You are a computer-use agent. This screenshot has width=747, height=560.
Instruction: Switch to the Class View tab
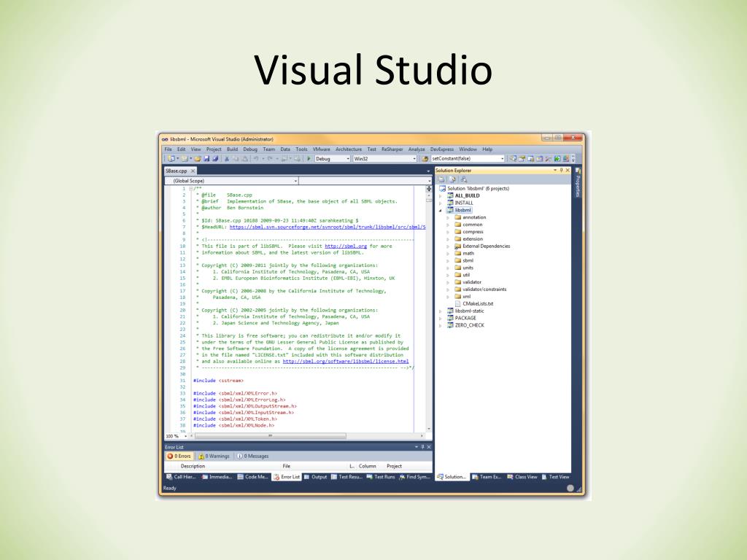pos(522,477)
